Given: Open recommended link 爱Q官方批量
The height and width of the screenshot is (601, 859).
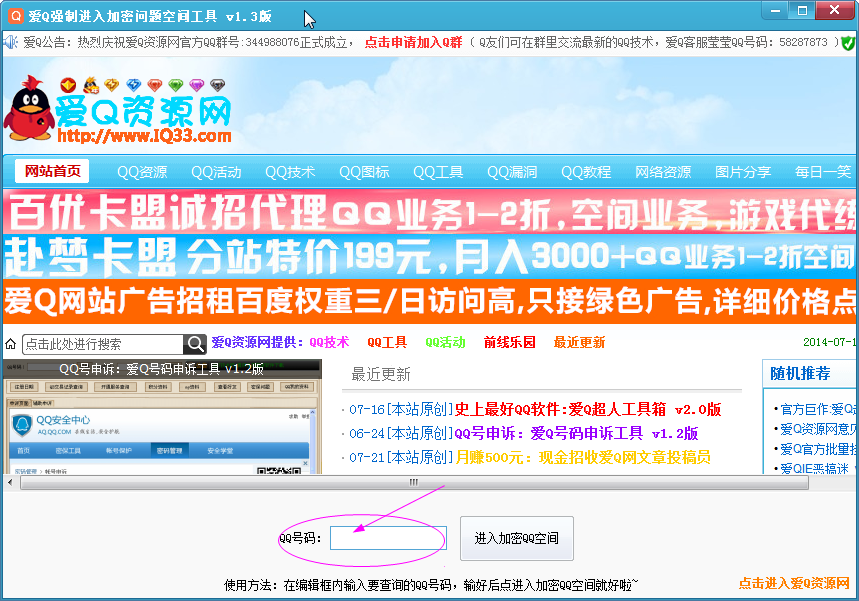Looking at the screenshot, I should pyautogui.click(x=816, y=449).
